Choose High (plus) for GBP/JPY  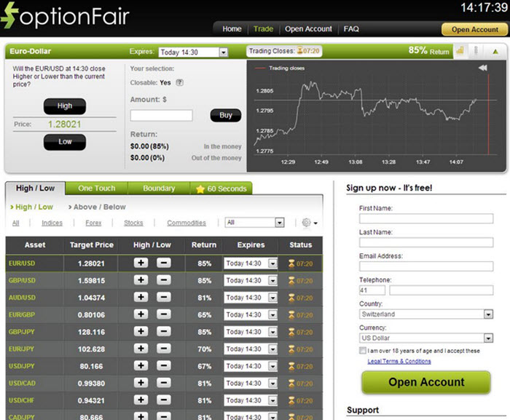pos(141,331)
